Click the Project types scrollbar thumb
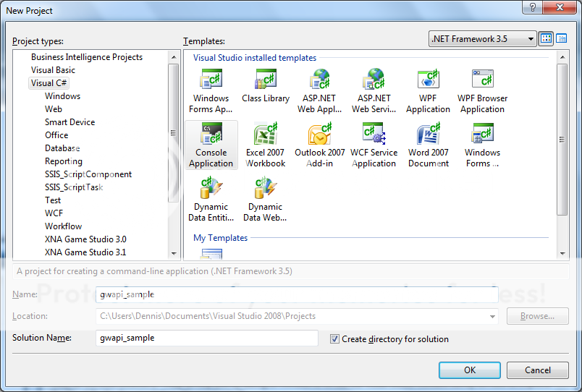Image resolution: width=582 pixels, height=392 pixels. point(173,133)
